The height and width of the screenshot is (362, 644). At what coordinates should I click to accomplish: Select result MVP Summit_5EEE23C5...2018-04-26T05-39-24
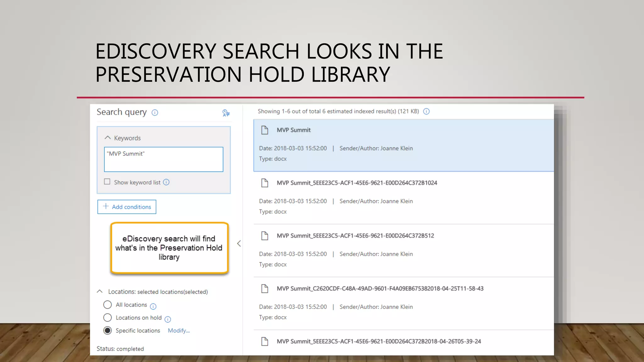[x=379, y=341]
